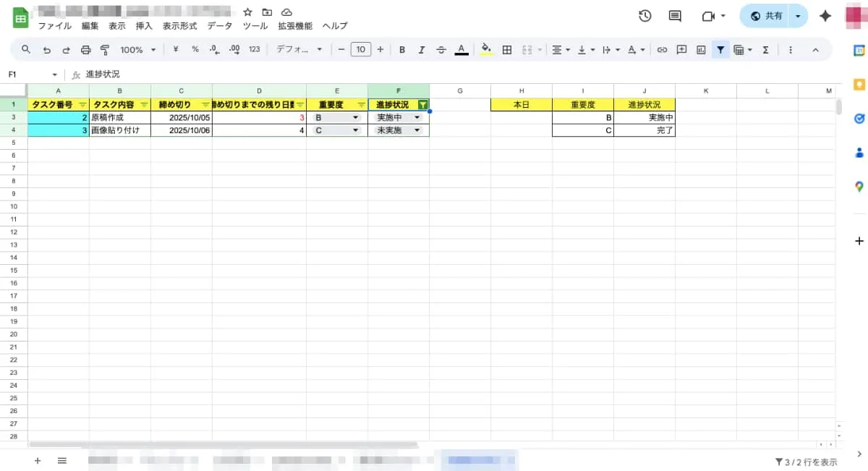Insert a comment using the toolbar icon

[x=681, y=50]
